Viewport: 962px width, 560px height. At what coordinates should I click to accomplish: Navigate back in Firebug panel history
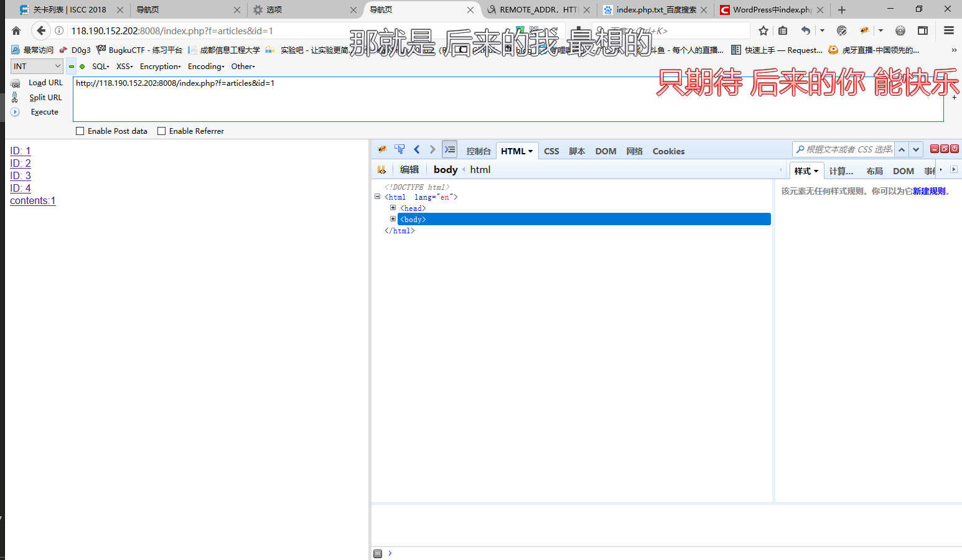(x=417, y=149)
